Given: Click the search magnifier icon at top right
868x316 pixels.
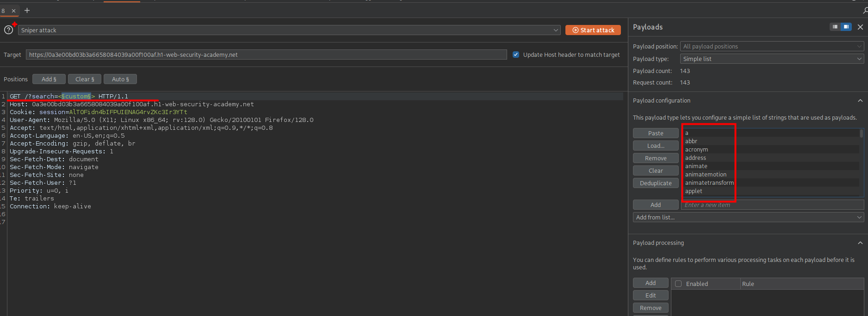Looking at the screenshot, I should click(864, 10).
